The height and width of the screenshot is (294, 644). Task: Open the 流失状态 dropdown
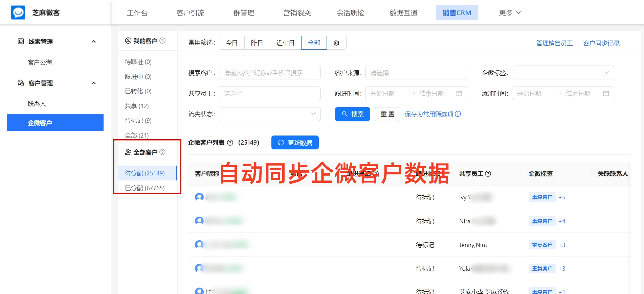(270, 114)
